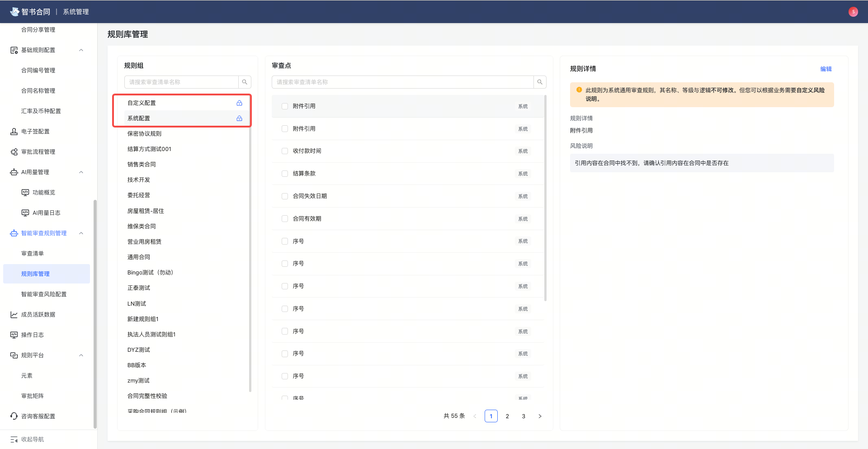Click the 编辑 link in 规则详情
868x449 pixels.
pos(826,69)
